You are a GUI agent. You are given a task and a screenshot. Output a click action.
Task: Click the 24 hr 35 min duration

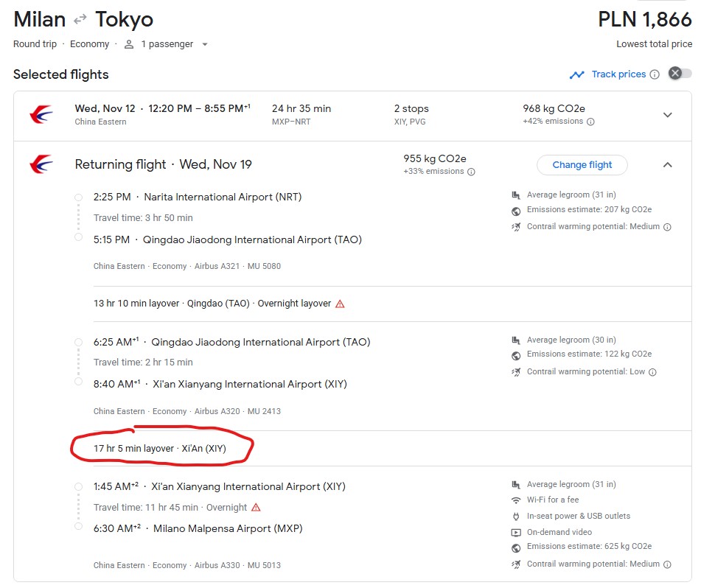coord(301,108)
